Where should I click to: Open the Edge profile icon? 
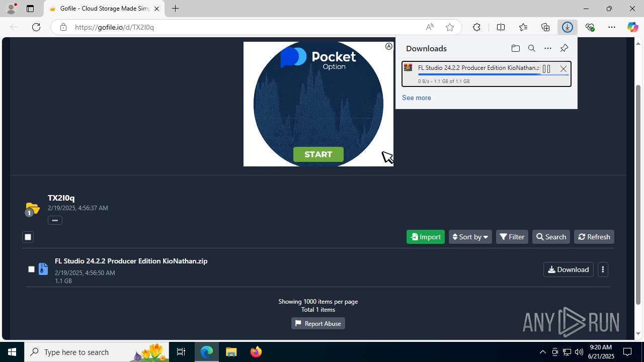coord(11,9)
